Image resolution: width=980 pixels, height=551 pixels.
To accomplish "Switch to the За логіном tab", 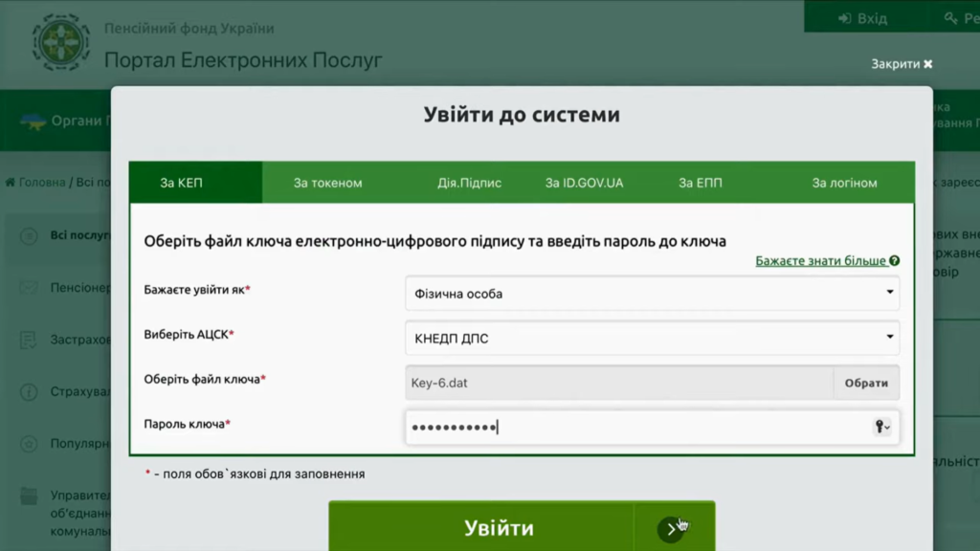I will tap(844, 183).
